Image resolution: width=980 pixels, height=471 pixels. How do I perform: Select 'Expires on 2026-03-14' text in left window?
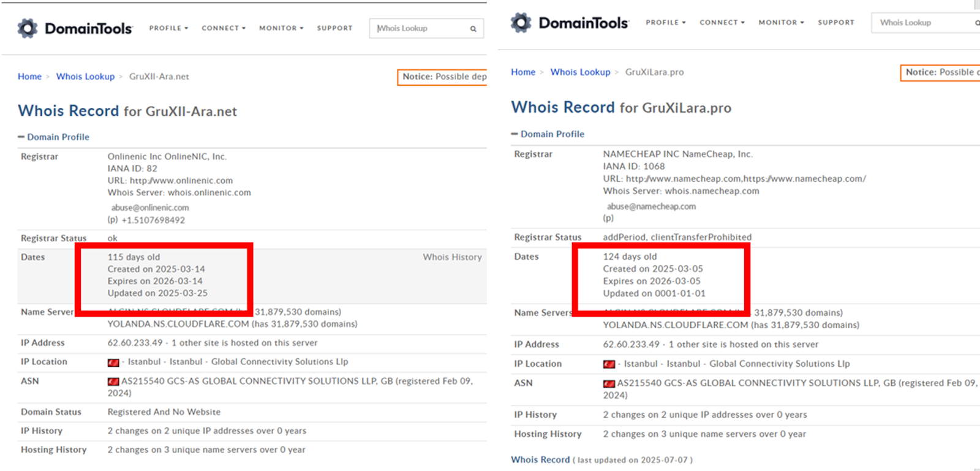[155, 281]
